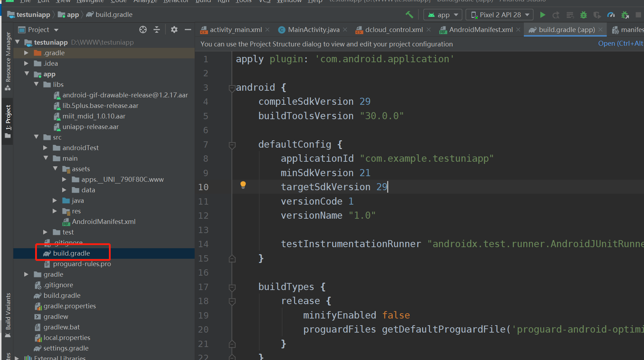This screenshot has width=644, height=360.
Task: Close the dcloud_control.xml tab
Action: click(429, 30)
